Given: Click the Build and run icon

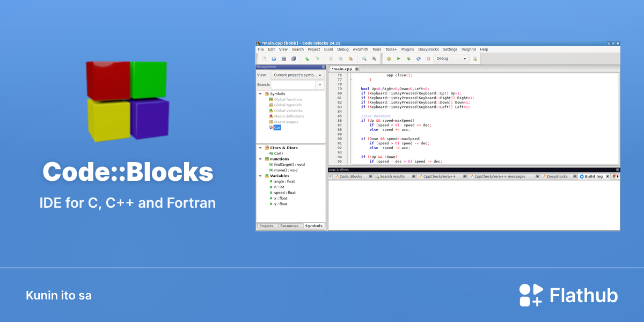Looking at the screenshot, I should click(x=408, y=58).
